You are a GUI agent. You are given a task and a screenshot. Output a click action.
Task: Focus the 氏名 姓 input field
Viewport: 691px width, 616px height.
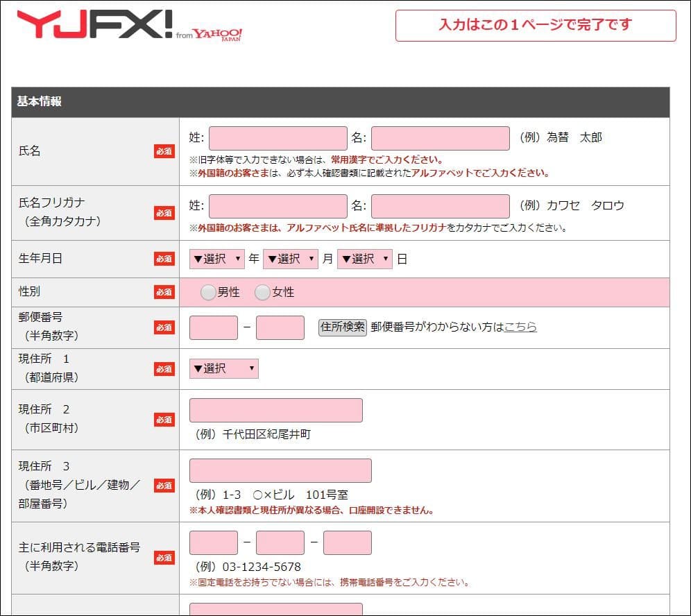pyautogui.click(x=278, y=138)
